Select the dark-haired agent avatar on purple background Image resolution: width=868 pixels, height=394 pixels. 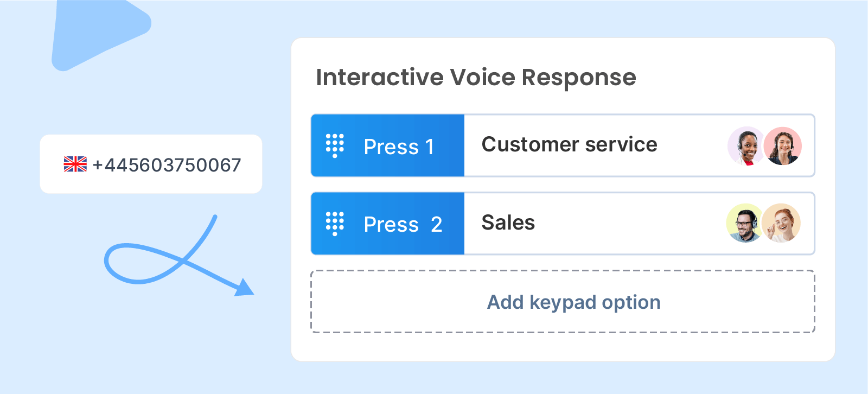point(746,145)
